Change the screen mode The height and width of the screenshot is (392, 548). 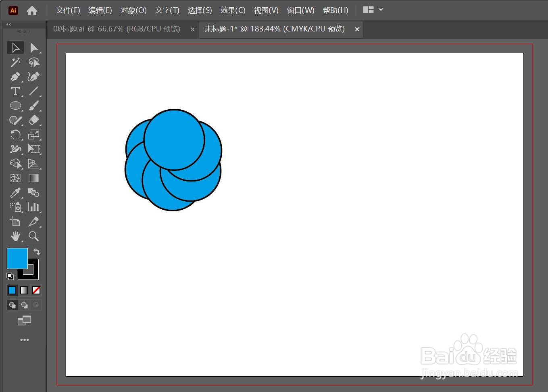[24, 321]
